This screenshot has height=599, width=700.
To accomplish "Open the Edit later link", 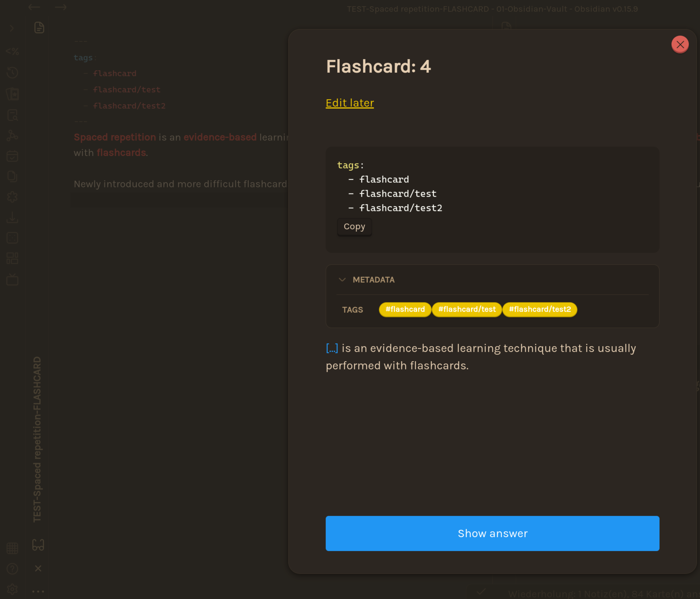I will click(x=349, y=103).
